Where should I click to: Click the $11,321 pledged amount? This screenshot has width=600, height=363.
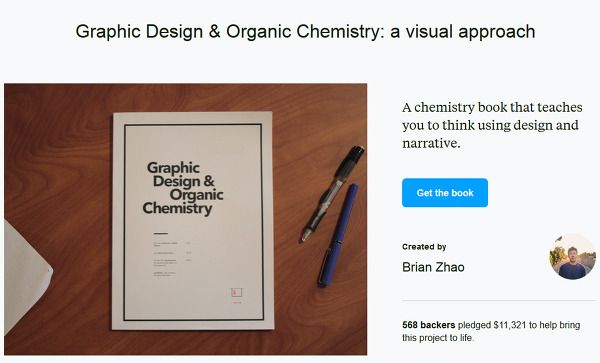click(x=510, y=325)
